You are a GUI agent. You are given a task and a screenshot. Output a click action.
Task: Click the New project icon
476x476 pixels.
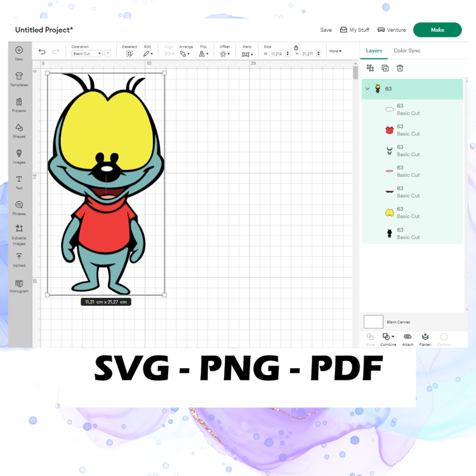pos(19,50)
